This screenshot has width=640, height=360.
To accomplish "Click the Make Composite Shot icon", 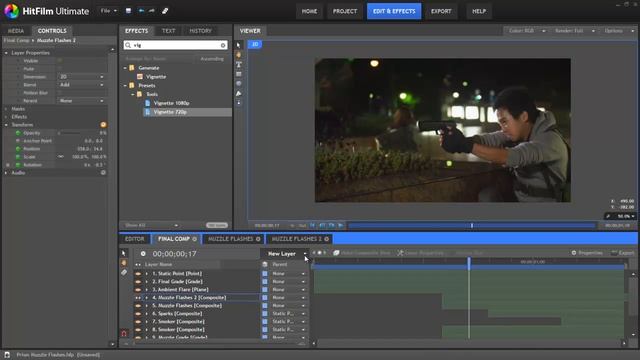I will (x=336, y=253).
